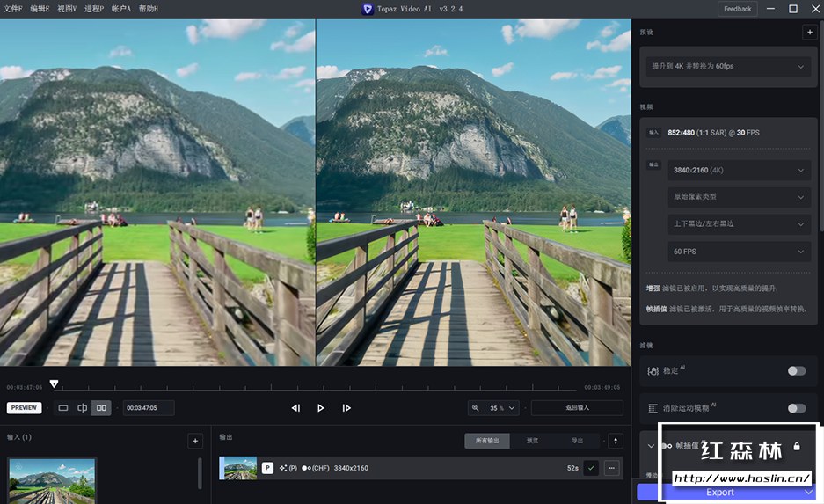Play the video preview
824x504 pixels.
click(321, 408)
